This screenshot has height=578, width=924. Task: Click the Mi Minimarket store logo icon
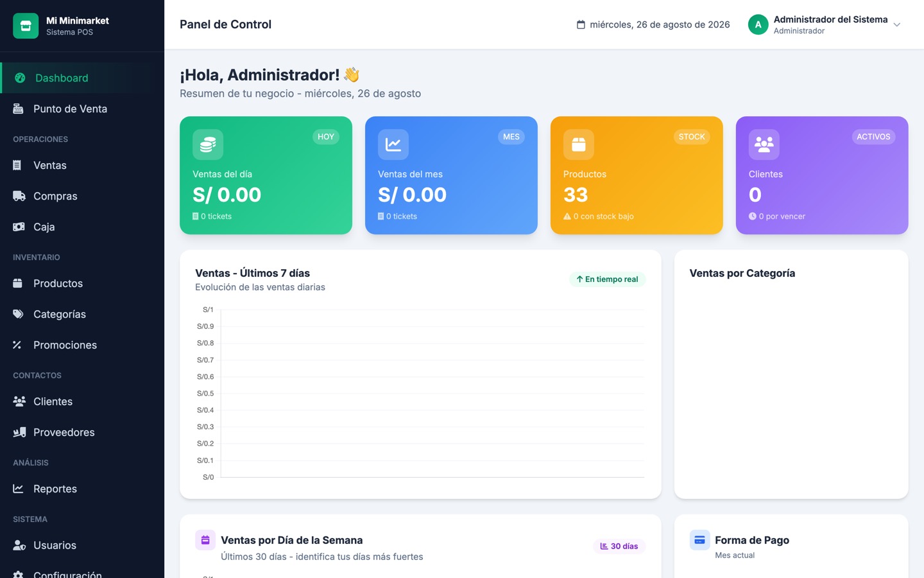(x=26, y=26)
